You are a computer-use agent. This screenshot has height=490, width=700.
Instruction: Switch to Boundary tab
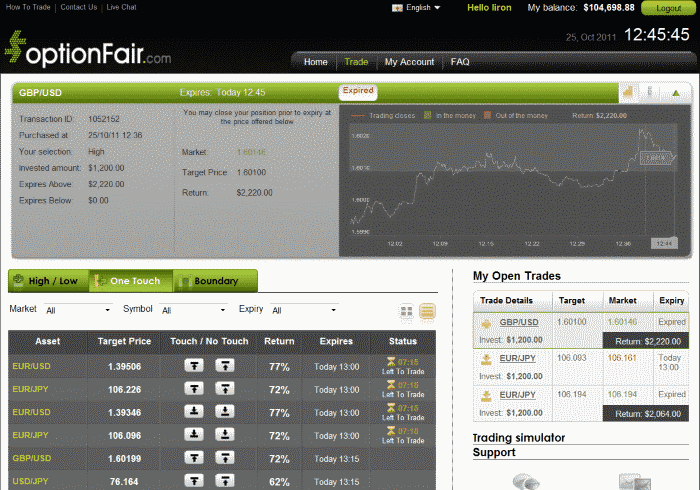215,281
